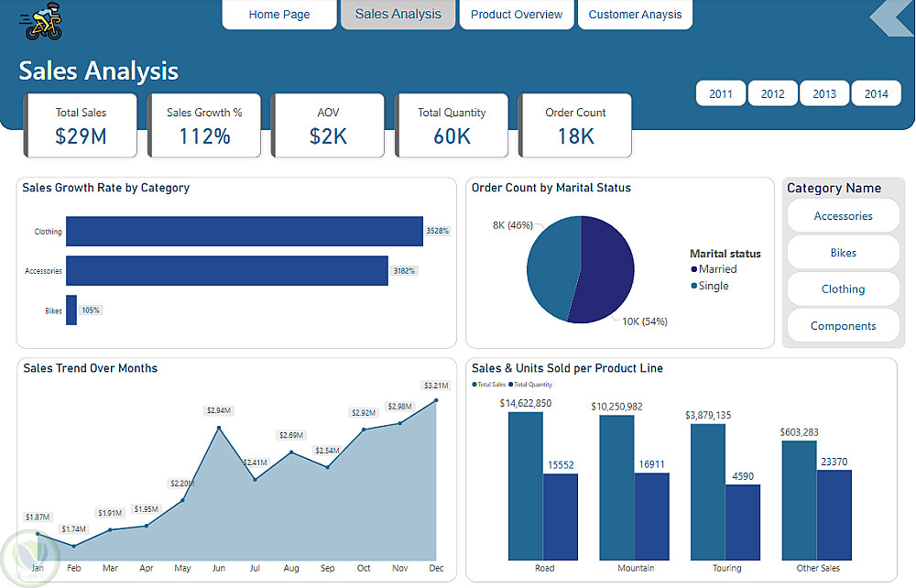Click the Total Sales $29M card

[x=81, y=125]
